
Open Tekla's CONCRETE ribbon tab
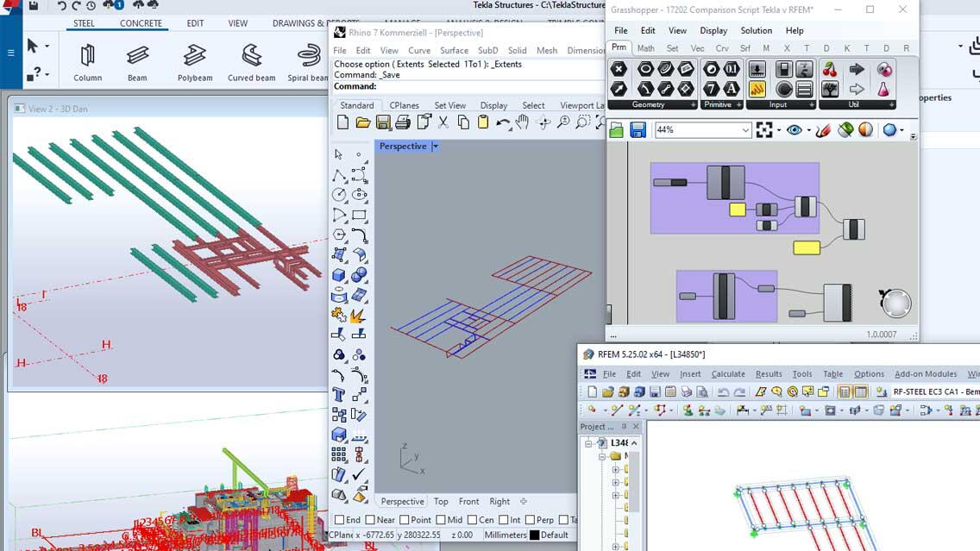[x=141, y=23]
